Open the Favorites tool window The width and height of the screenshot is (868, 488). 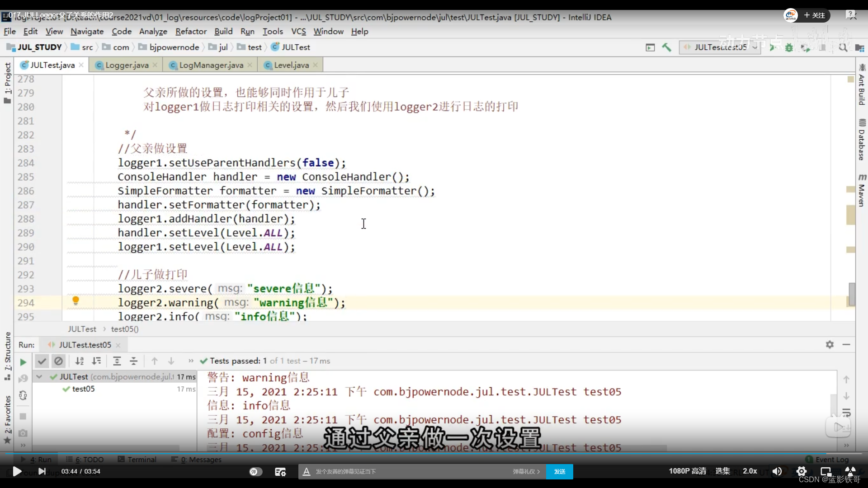point(7,419)
